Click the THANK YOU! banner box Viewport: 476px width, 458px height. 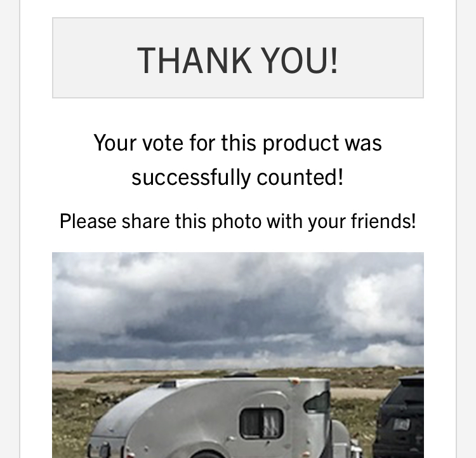(238, 58)
